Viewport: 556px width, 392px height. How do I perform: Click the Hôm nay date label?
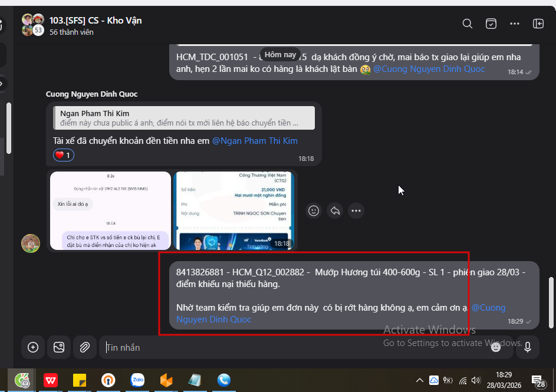(280, 55)
